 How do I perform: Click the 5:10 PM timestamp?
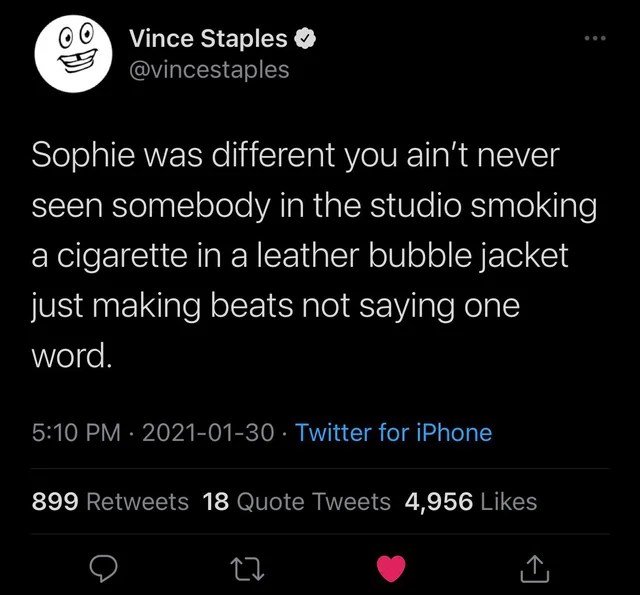coord(77,433)
